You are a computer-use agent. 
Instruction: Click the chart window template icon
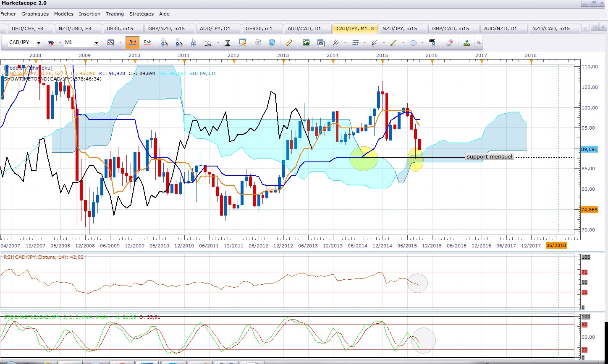(x=321, y=43)
